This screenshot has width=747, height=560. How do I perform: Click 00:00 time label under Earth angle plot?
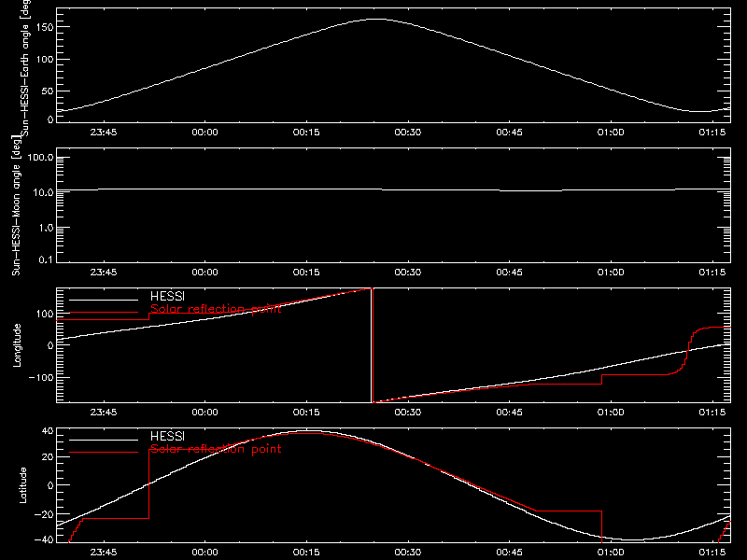[204, 133]
